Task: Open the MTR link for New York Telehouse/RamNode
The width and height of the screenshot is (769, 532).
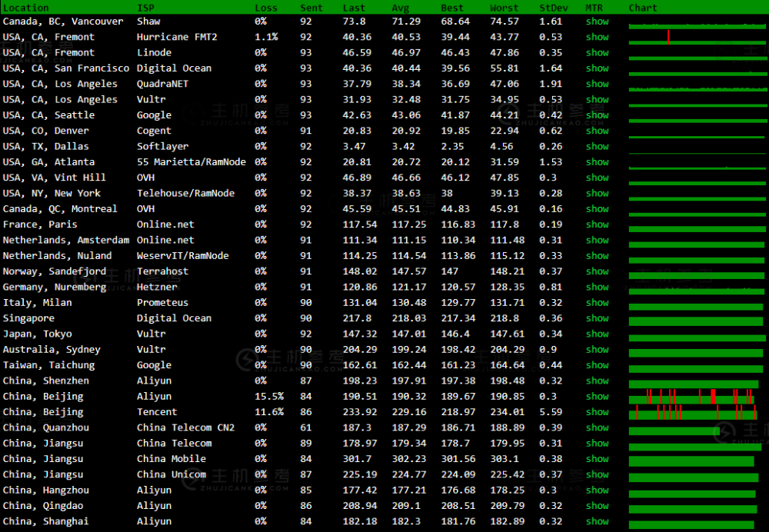Action: click(x=597, y=193)
